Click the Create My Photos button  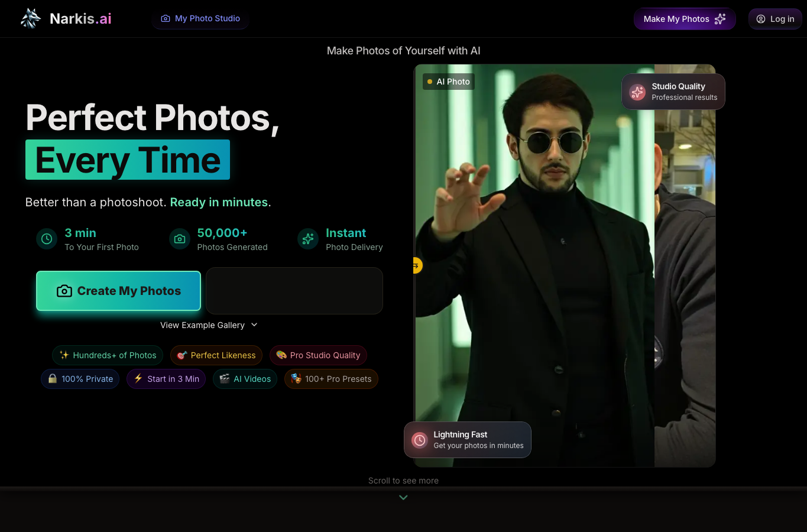[x=118, y=291]
